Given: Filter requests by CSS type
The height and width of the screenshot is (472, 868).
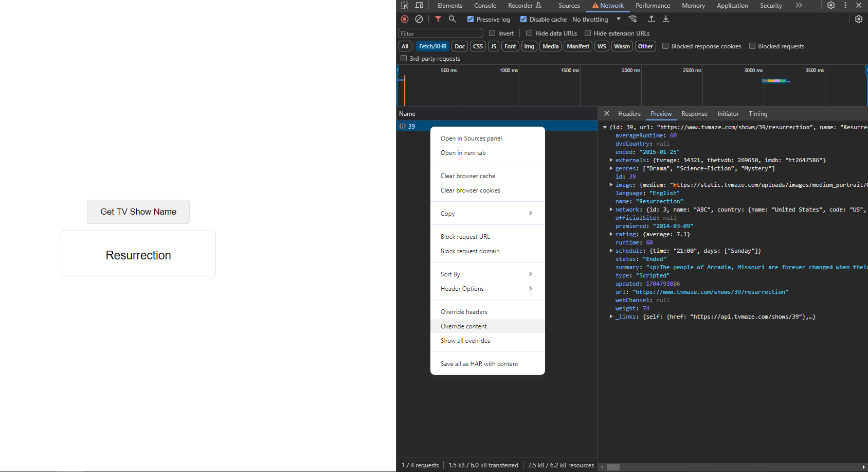Looking at the screenshot, I should click(478, 46).
